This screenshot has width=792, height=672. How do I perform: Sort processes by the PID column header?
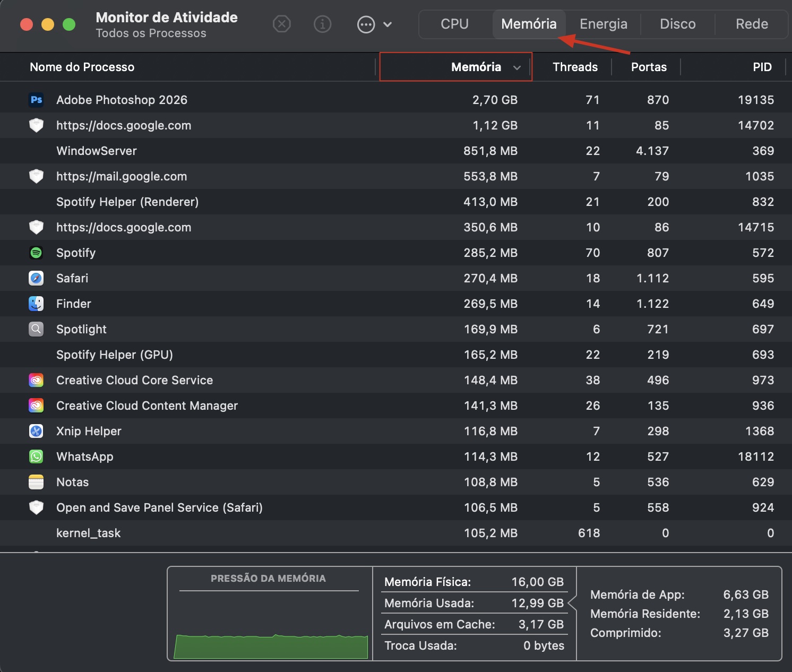click(762, 67)
